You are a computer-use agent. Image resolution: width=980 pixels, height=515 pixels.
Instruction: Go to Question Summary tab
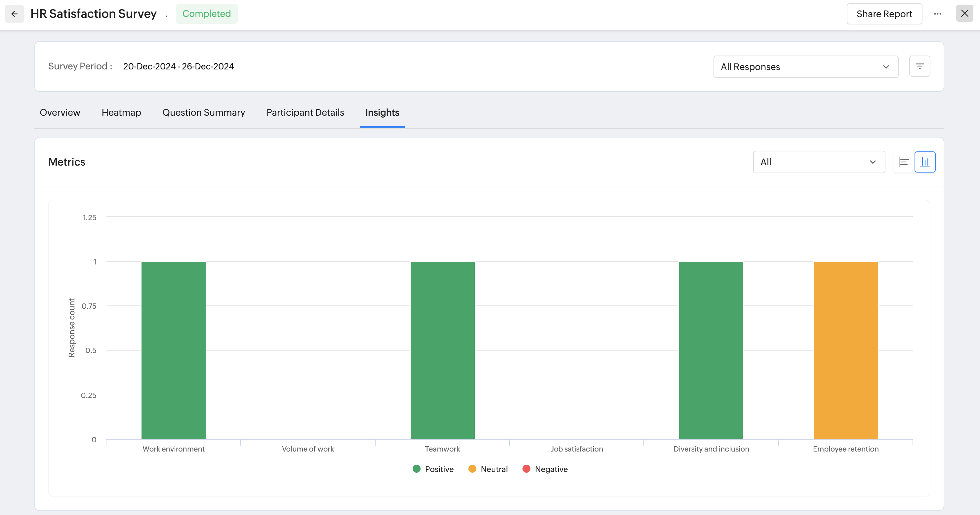[204, 113]
